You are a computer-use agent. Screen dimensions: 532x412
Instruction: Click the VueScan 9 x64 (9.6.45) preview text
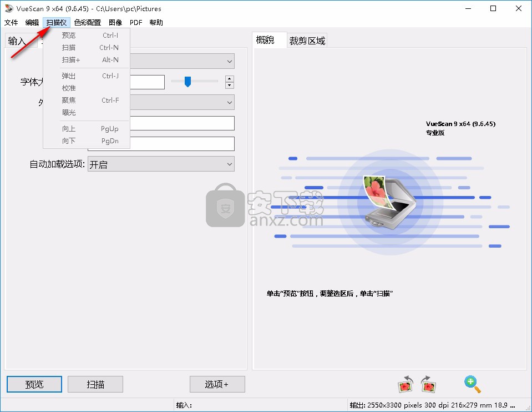tap(460, 124)
